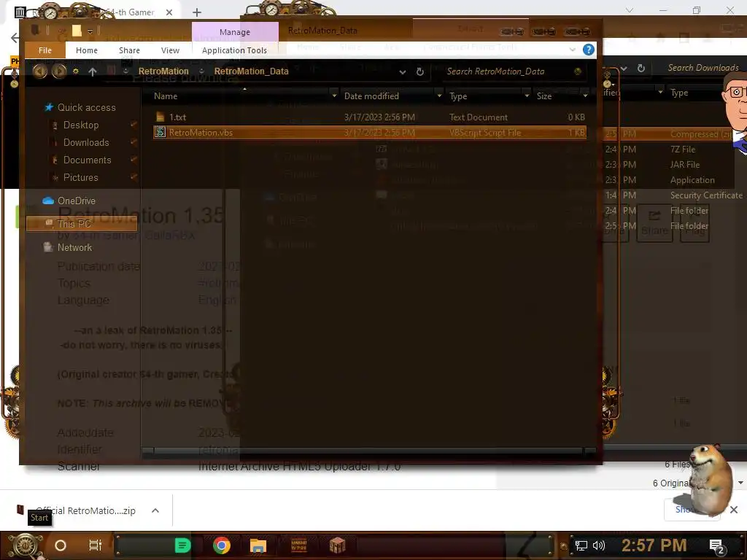Open Pictures in the Quick access list
747x560 pixels.
pos(80,177)
